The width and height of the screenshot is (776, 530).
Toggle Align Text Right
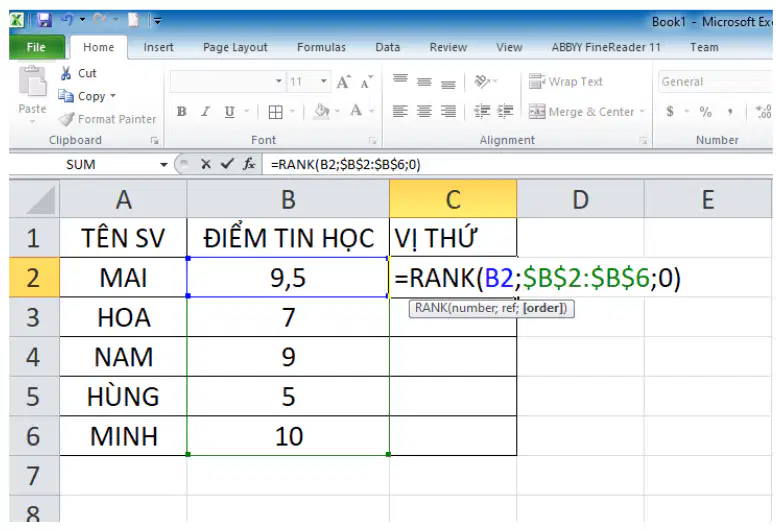coord(448,112)
